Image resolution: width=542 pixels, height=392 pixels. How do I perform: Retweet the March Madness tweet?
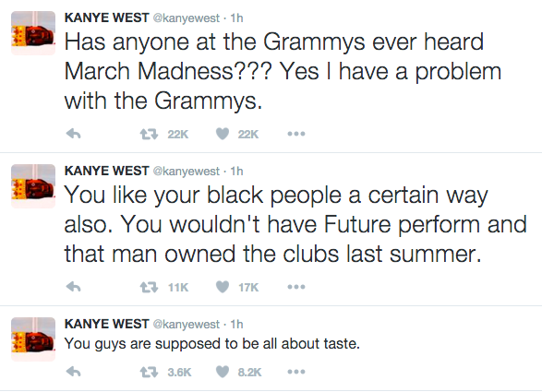149,134
